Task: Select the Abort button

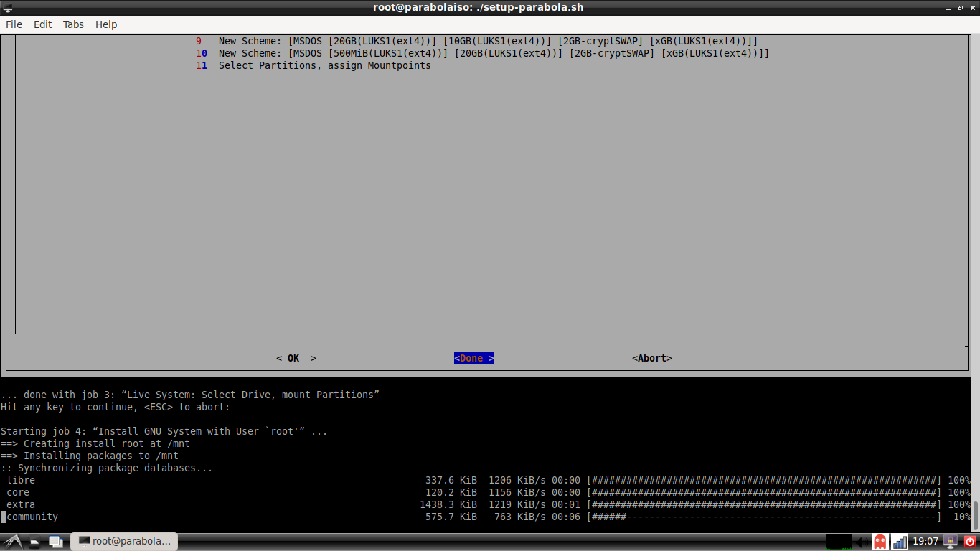Action: tap(652, 358)
